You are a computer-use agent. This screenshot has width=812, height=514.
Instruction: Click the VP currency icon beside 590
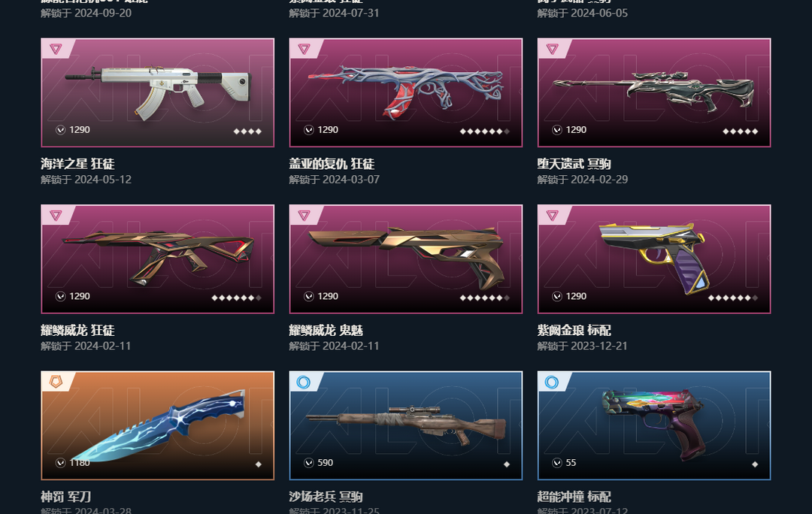point(309,462)
